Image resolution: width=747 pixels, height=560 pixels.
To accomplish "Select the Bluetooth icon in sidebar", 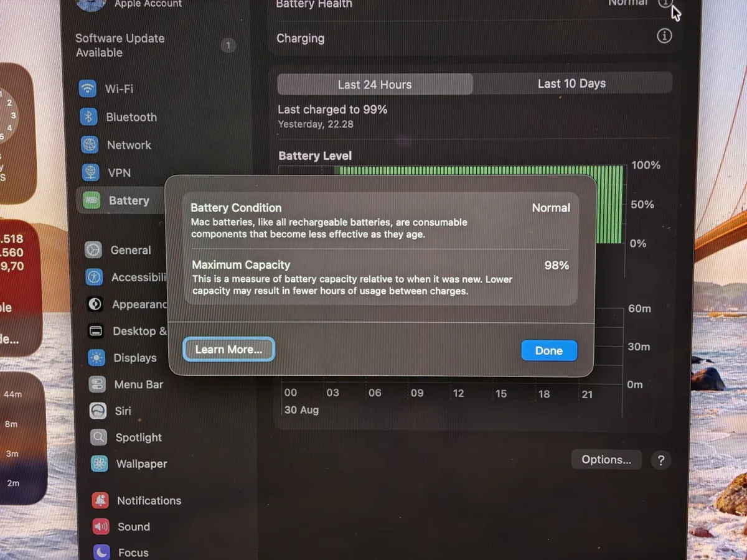I will [x=88, y=116].
